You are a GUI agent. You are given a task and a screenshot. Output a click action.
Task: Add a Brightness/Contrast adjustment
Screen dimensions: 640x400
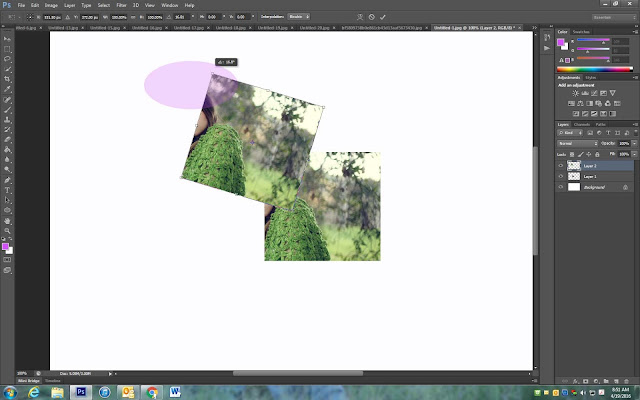click(x=576, y=93)
